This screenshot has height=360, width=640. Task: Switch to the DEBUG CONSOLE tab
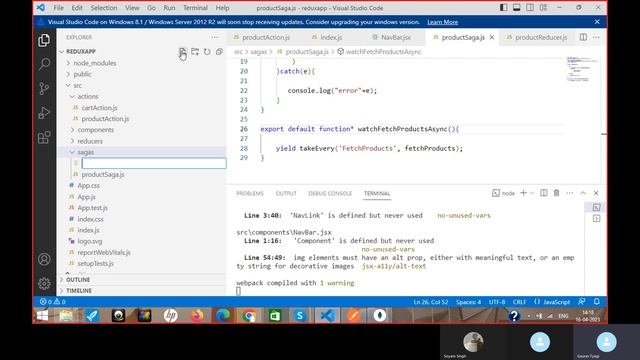[330, 193]
